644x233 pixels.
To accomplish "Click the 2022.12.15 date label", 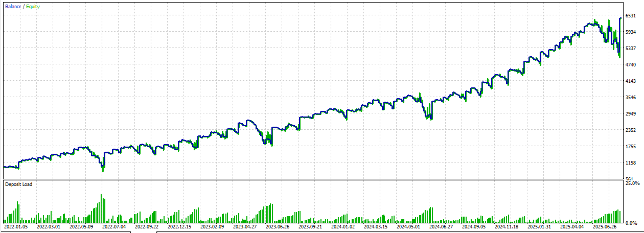I will tap(179, 226).
